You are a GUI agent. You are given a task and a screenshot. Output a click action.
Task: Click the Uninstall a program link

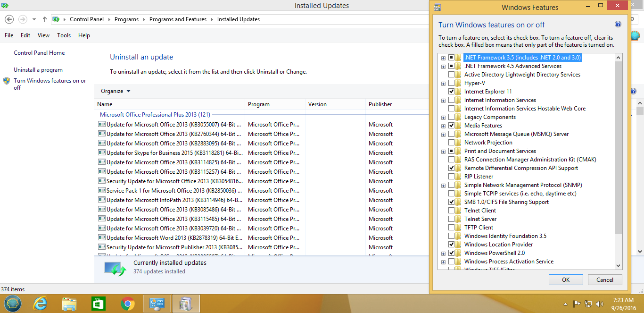pos(38,70)
